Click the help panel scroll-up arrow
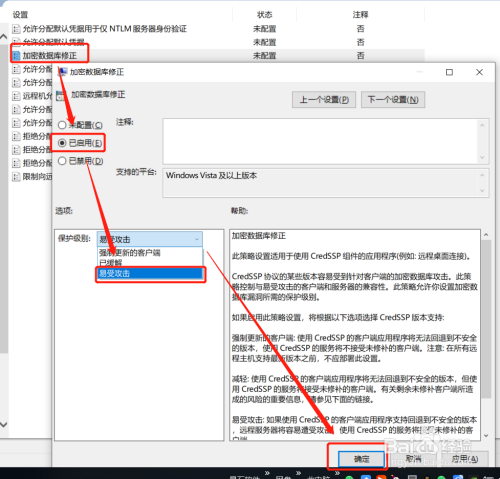Viewport: 500px width, 479px height. pos(486,235)
